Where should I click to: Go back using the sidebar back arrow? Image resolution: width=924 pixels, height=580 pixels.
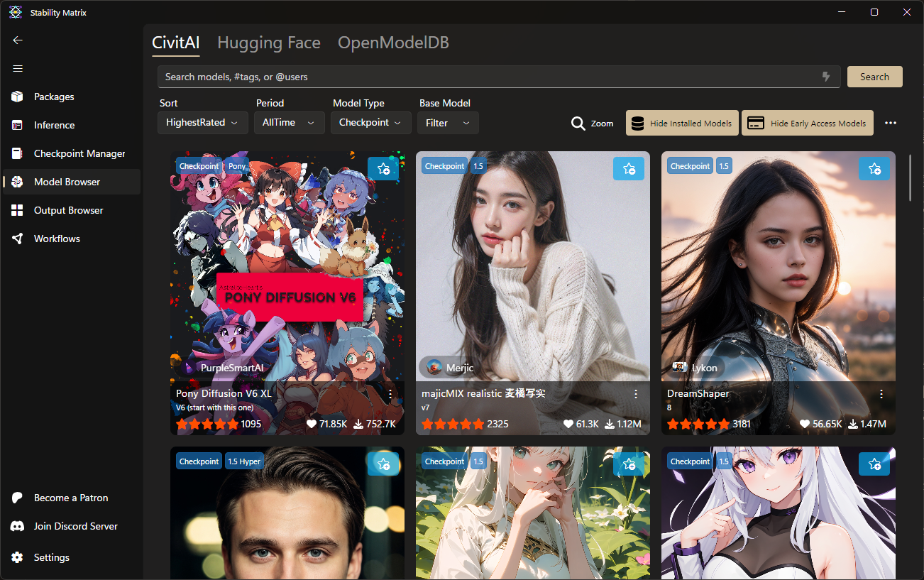click(x=18, y=40)
